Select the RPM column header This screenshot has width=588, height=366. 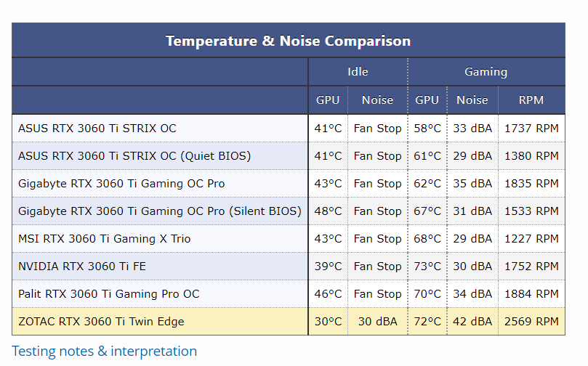(531, 100)
